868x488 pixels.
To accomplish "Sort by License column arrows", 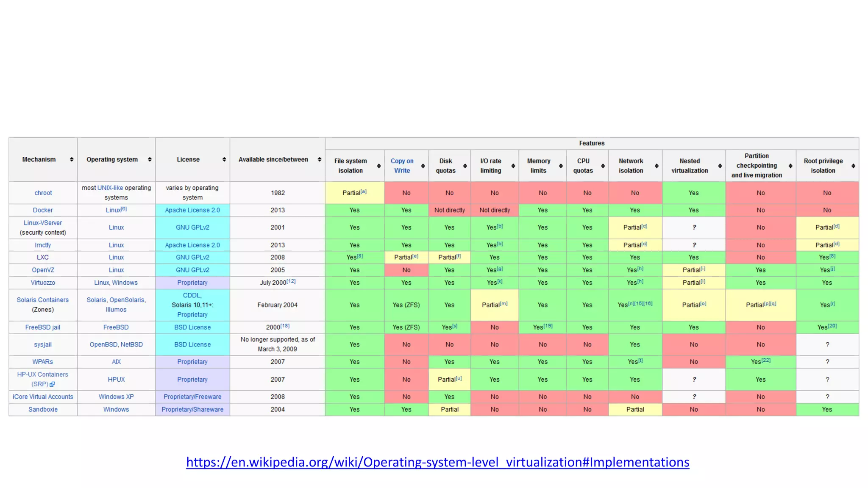I will coord(224,160).
